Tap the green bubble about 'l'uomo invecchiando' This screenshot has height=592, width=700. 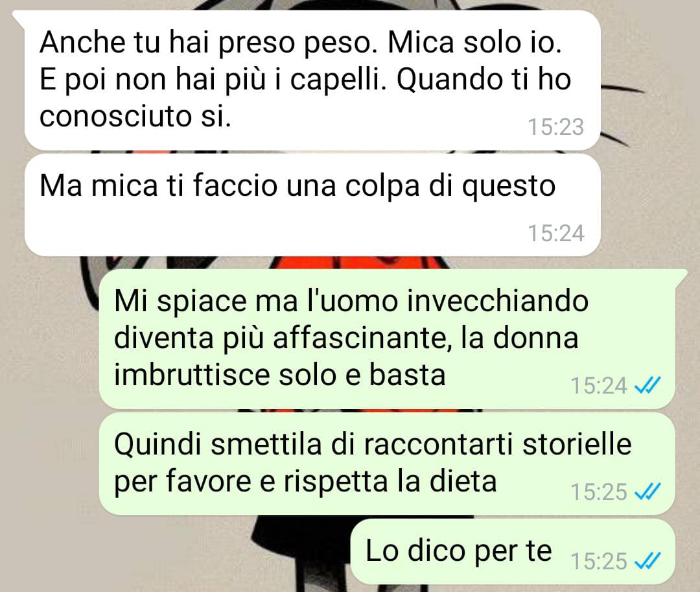(x=386, y=339)
